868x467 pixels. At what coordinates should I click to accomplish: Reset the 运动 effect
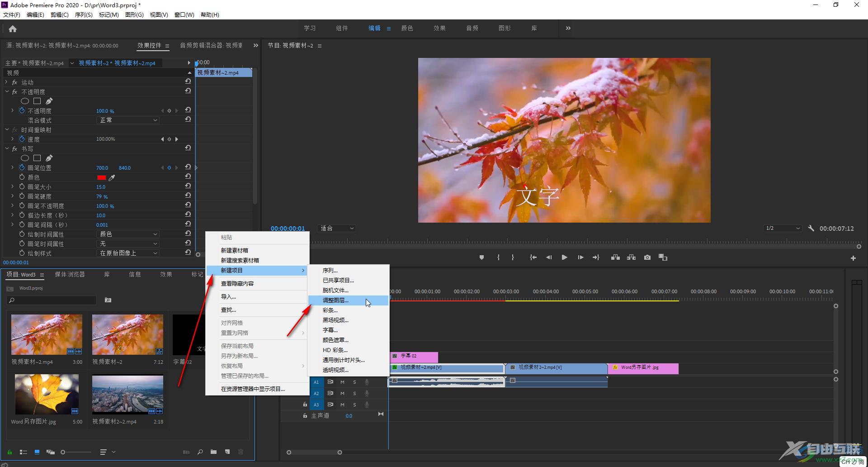(x=188, y=81)
